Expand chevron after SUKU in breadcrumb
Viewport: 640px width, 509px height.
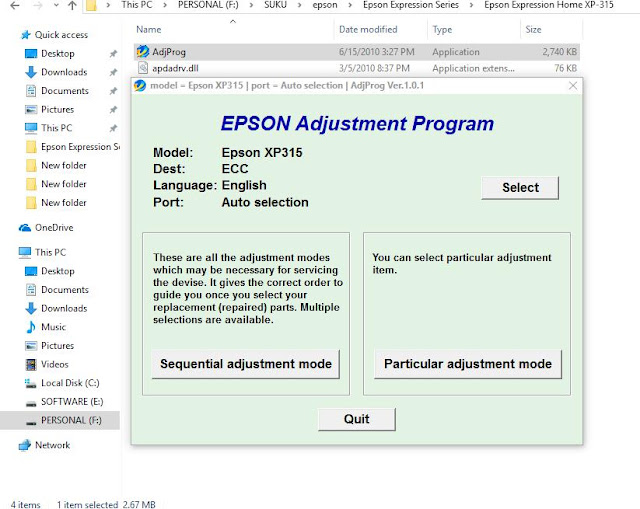tap(300, 5)
